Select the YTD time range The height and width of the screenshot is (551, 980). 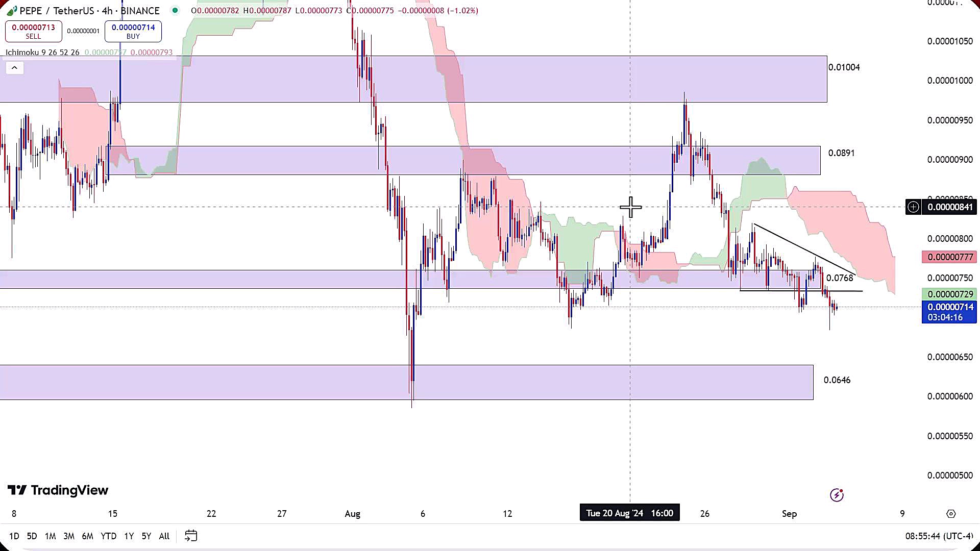(108, 536)
